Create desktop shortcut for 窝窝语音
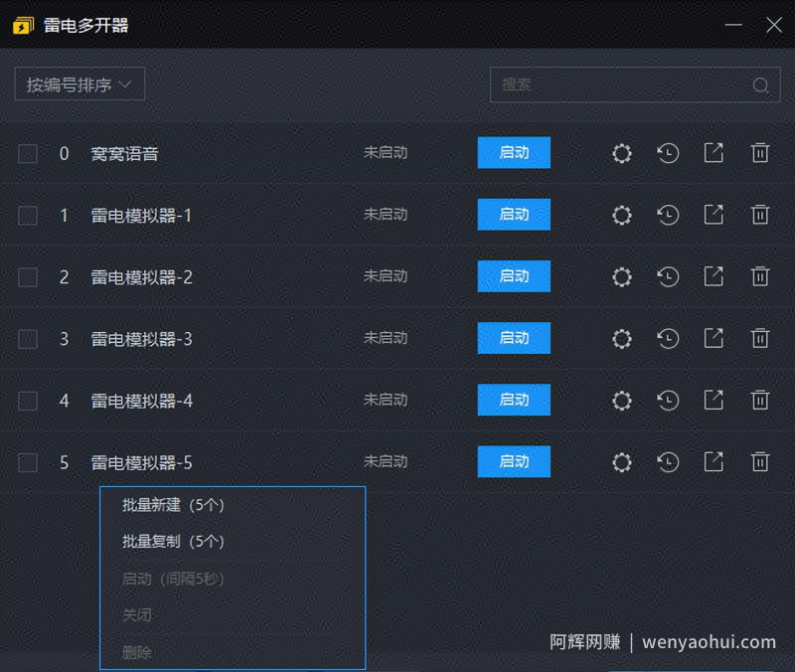Screen dimensions: 795x672 pos(714,153)
